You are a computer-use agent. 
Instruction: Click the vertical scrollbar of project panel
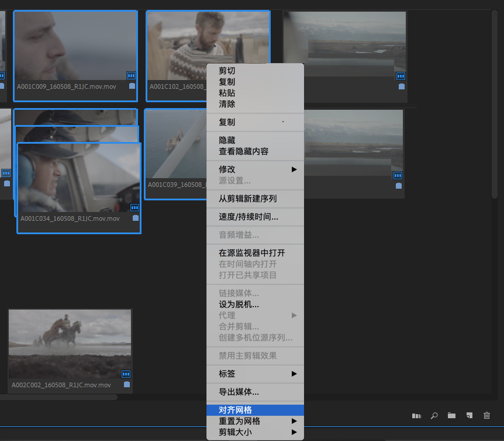[x=495, y=105]
